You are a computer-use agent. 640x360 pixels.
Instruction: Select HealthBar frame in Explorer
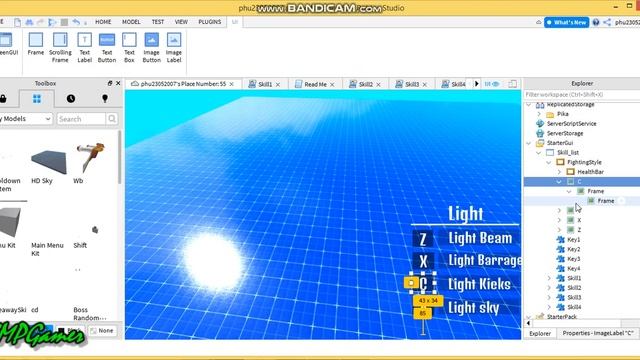[x=590, y=172]
